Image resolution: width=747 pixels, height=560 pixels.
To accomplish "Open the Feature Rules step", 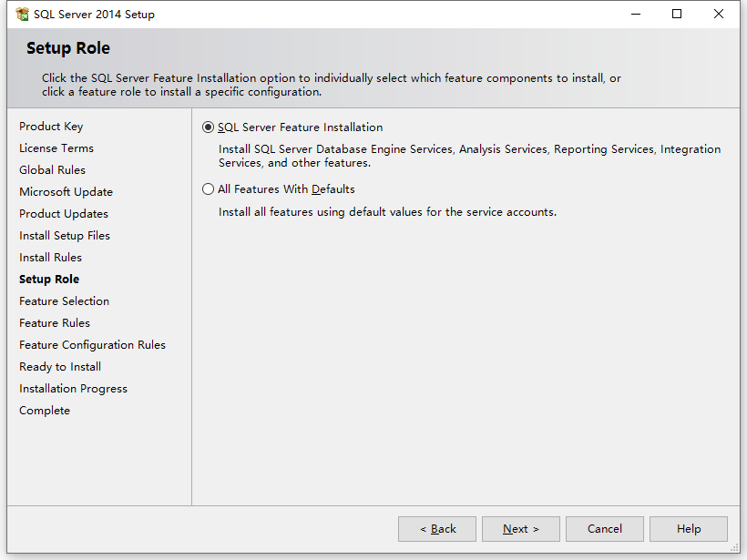I will [x=53, y=322].
